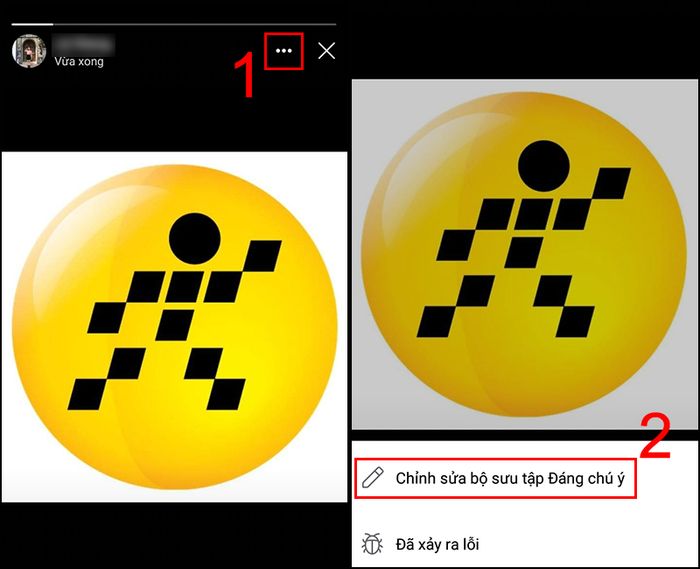
Task: Tap the story poster's profile avatar
Action: [29, 51]
